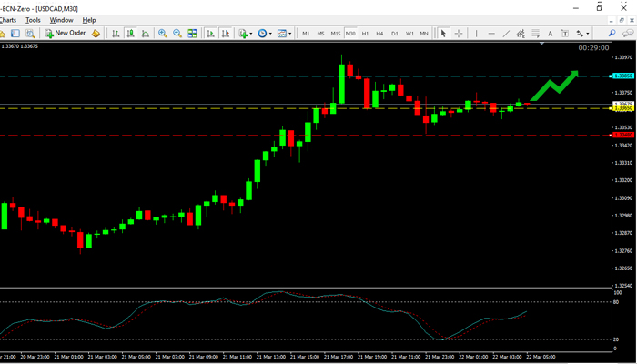Open the Tools menu
This screenshot has width=637, height=364.
point(33,20)
